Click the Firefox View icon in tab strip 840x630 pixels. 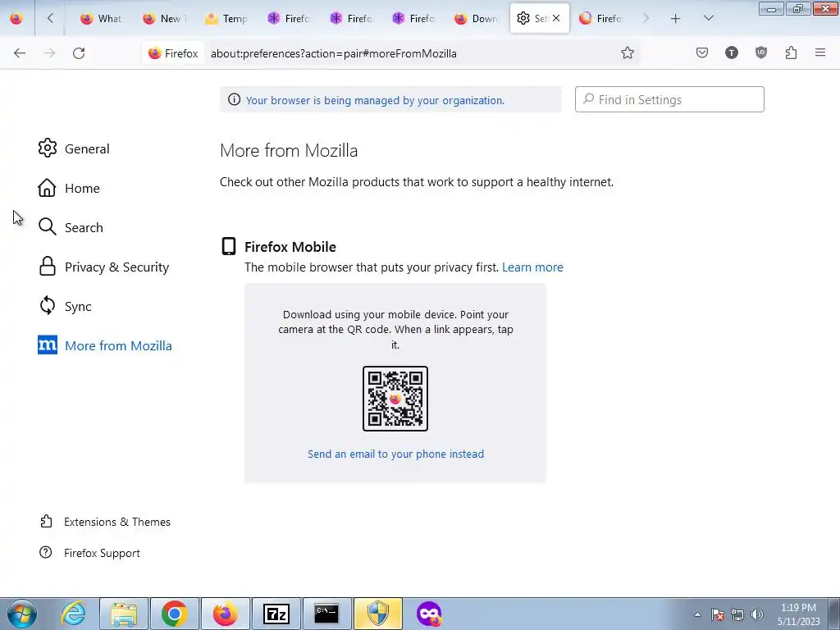pyautogui.click(x=16, y=18)
